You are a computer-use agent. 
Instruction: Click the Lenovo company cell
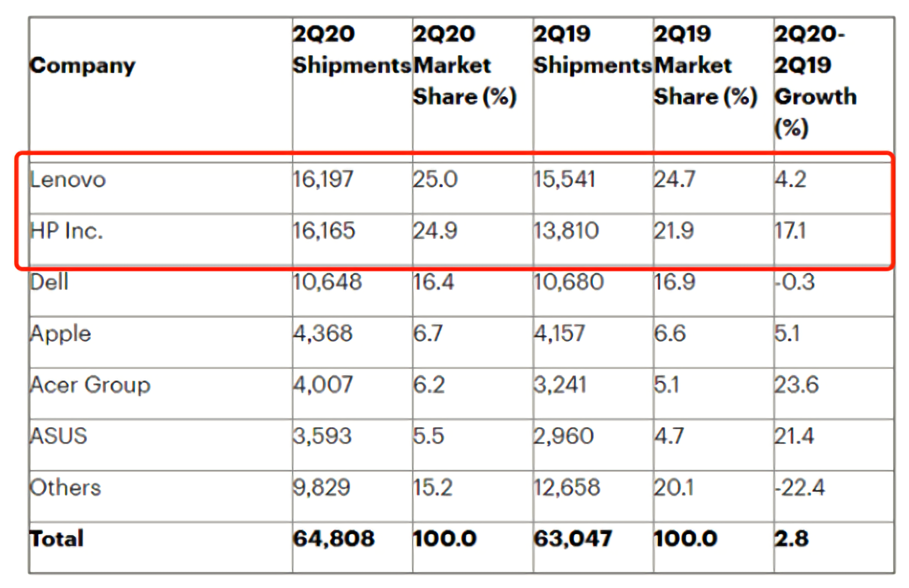(x=68, y=180)
